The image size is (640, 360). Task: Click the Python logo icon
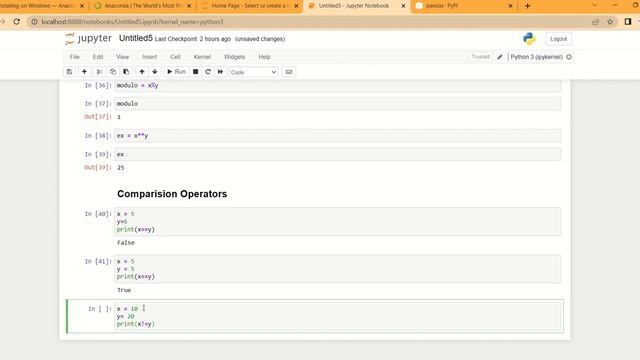click(x=529, y=39)
